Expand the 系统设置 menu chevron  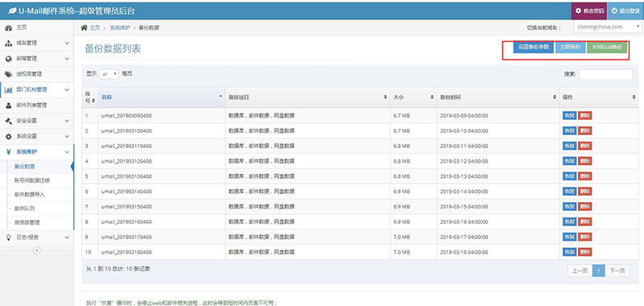point(67,136)
